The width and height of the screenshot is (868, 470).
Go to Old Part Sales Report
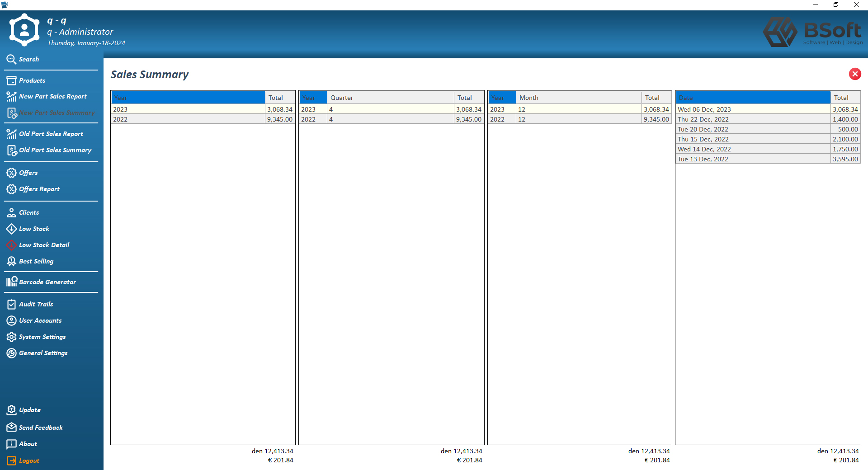51,134
